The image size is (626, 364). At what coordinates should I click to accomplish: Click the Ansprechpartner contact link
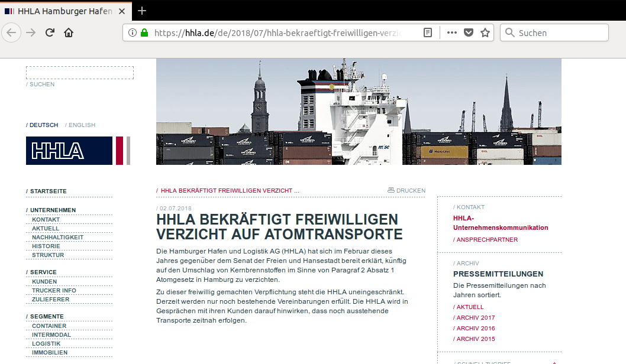click(x=487, y=240)
